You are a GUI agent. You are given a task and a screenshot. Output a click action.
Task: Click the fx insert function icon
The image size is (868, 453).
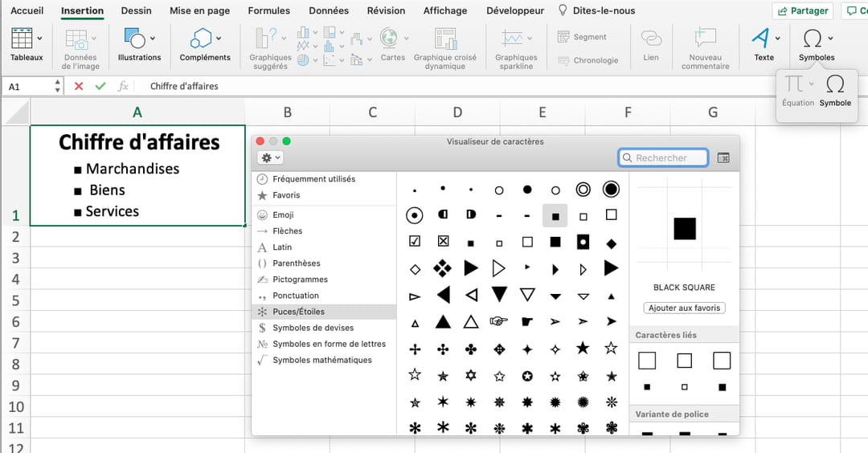[x=123, y=86]
